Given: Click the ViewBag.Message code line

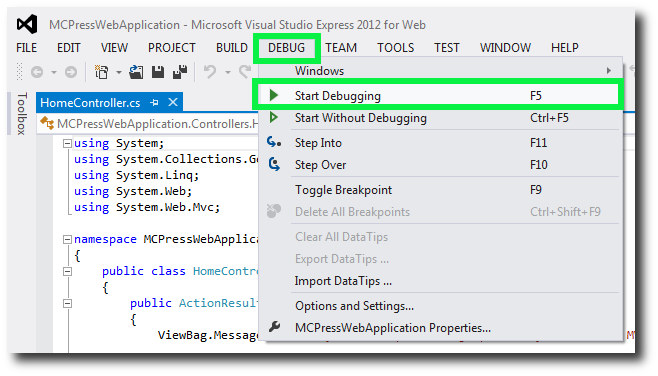Looking at the screenshot, I should (208, 335).
